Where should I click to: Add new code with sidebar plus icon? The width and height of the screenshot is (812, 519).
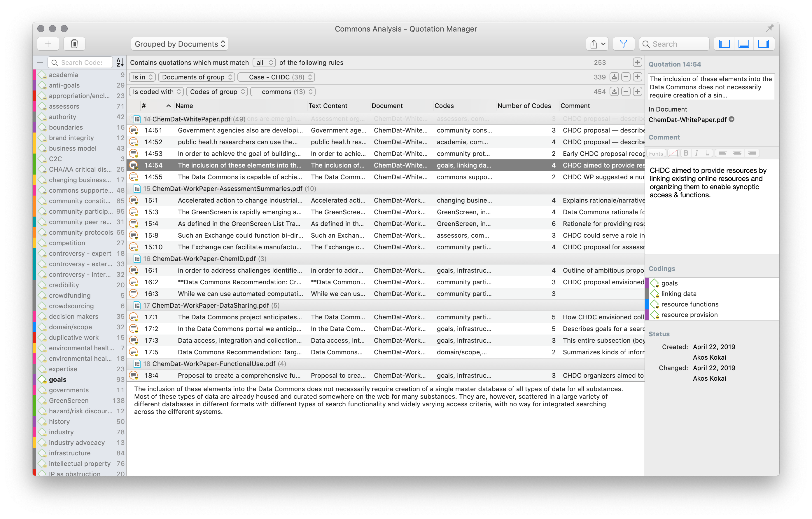[x=40, y=62]
